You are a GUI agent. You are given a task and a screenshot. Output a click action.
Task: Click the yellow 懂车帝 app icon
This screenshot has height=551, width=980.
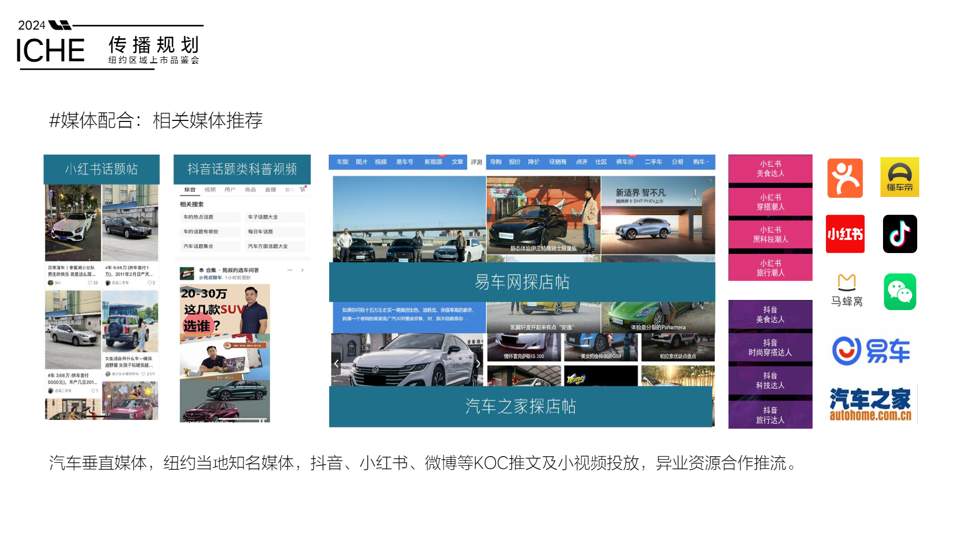899,177
